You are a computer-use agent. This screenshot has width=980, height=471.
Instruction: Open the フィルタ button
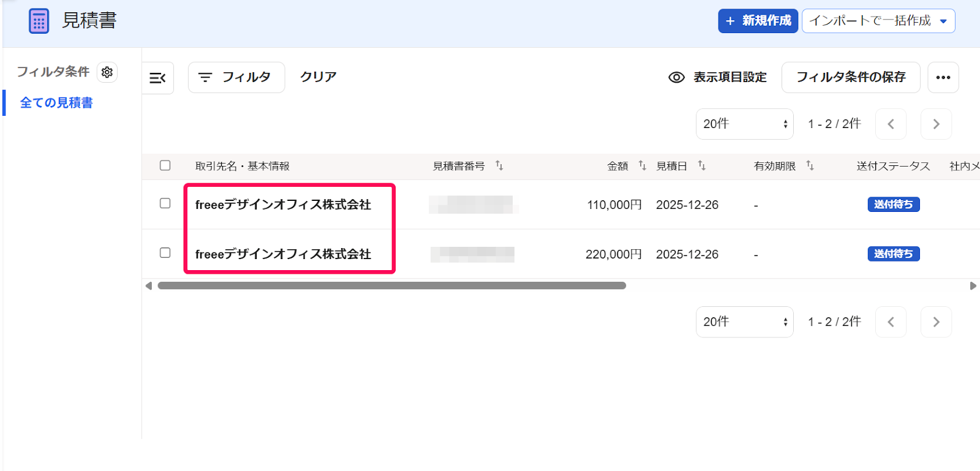click(x=236, y=77)
